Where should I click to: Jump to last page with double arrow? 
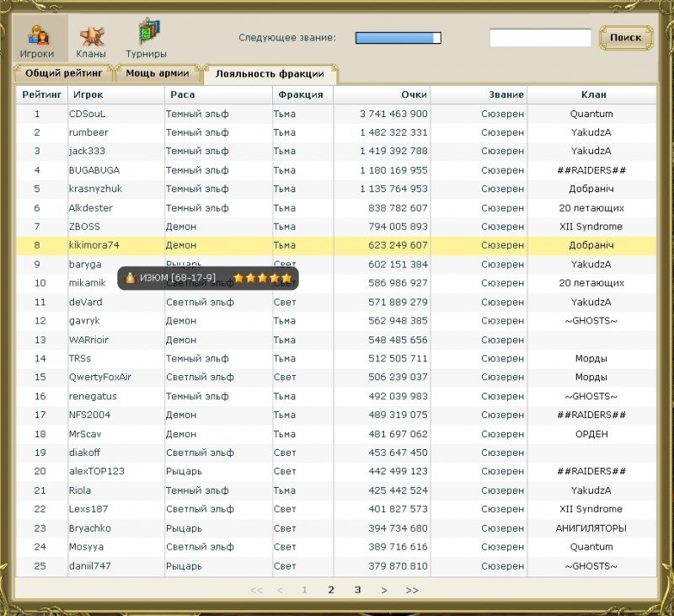click(411, 590)
